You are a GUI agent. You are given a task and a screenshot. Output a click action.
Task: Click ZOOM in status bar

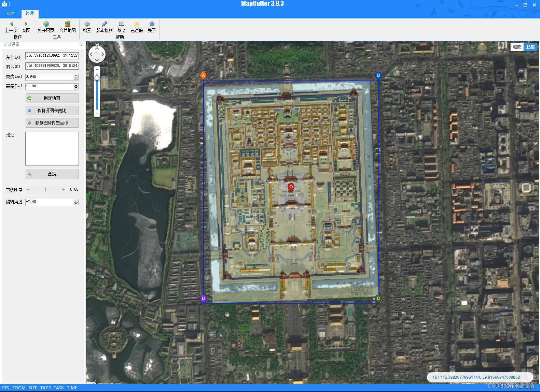pos(19,388)
